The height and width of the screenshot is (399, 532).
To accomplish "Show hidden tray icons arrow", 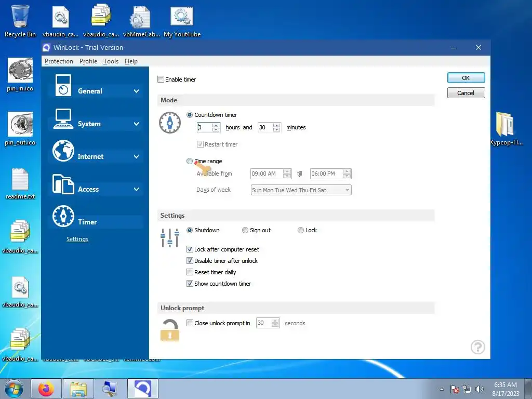I will (x=442, y=389).
